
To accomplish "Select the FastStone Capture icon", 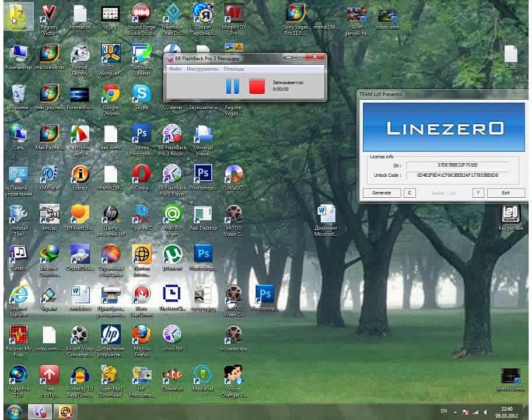I will [x=80, y=141].
